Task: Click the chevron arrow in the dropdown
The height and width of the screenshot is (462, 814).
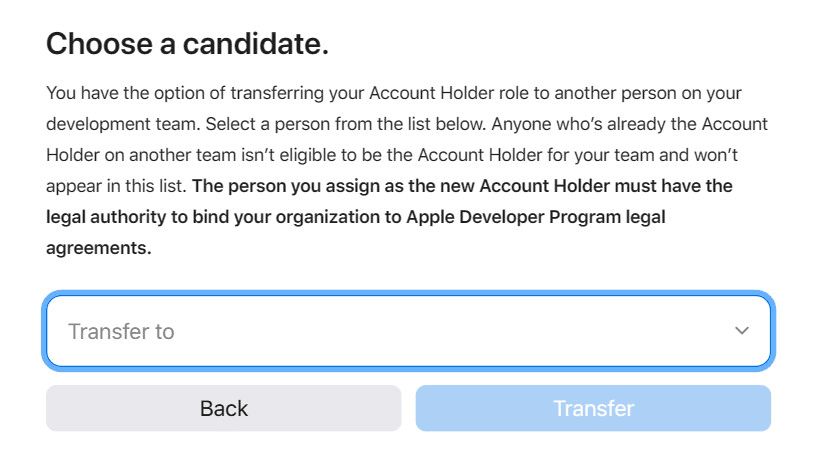Action: point(741,331)
